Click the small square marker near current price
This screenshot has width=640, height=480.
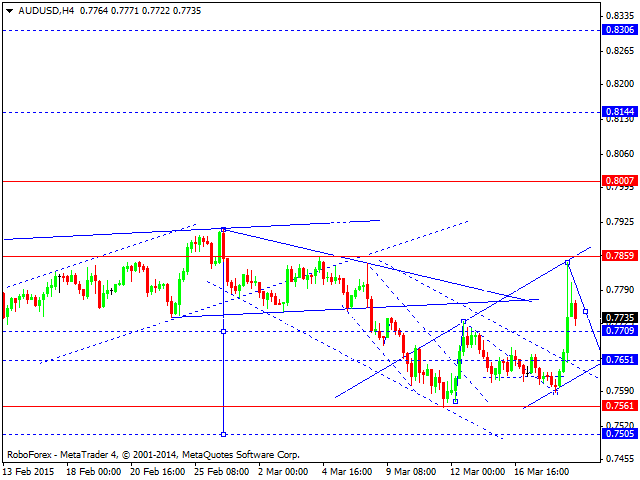[585, 312]
